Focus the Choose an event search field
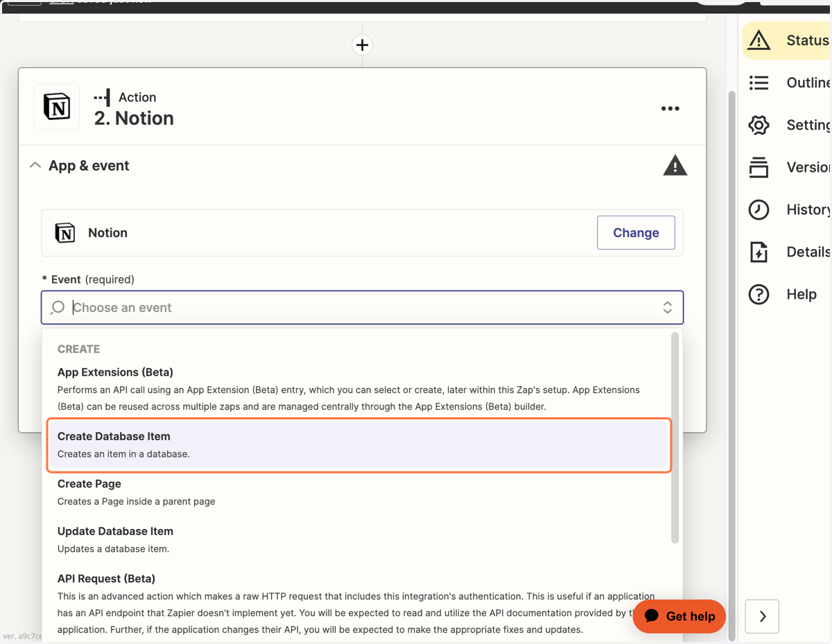 click(362, 307)
